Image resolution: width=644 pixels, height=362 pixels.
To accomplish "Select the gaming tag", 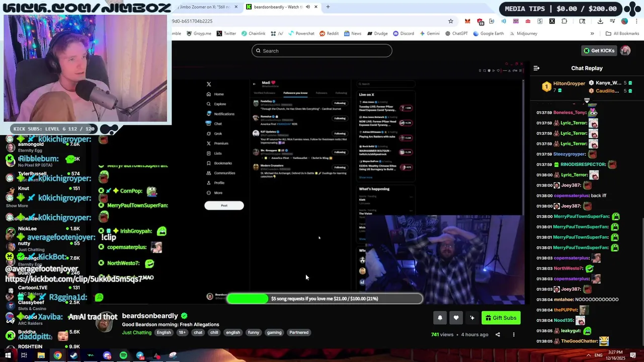I will (x=274, y=332).
